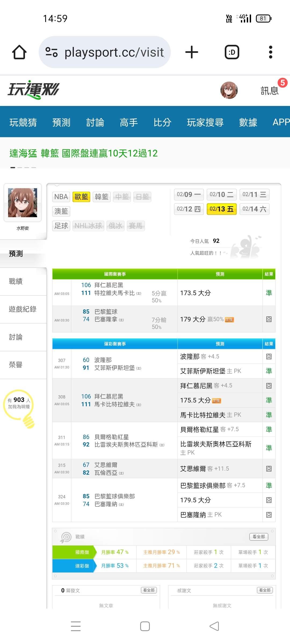Open 玩家搜尋 nav menu

coord(205,122)
